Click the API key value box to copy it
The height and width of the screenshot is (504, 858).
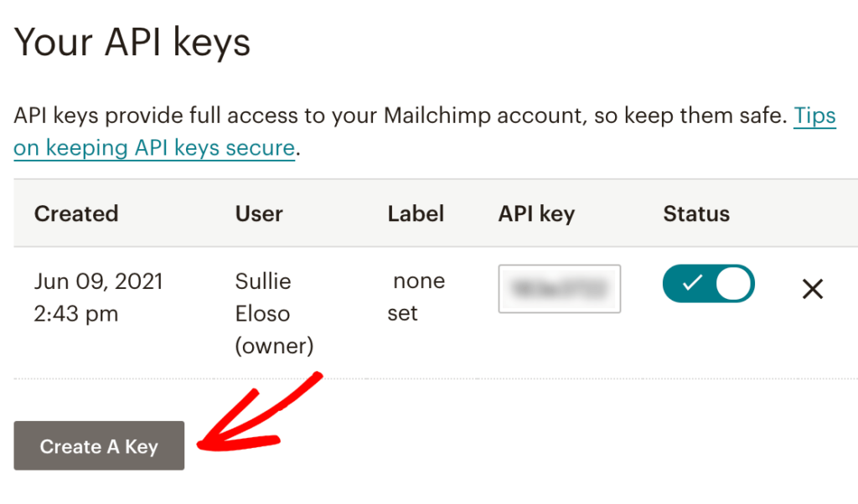(559, 288)
